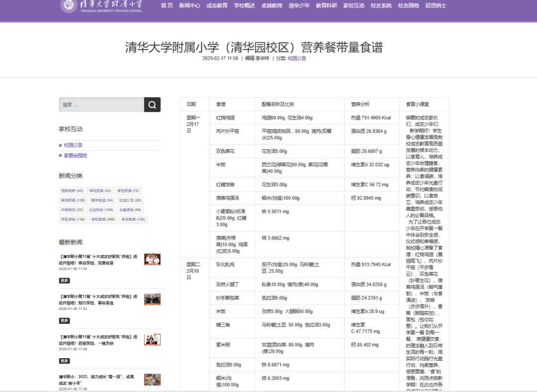This screenshot has height=392, width=537.
Task: Click the 东北乱炖 recipe cell
Action: 232,268
